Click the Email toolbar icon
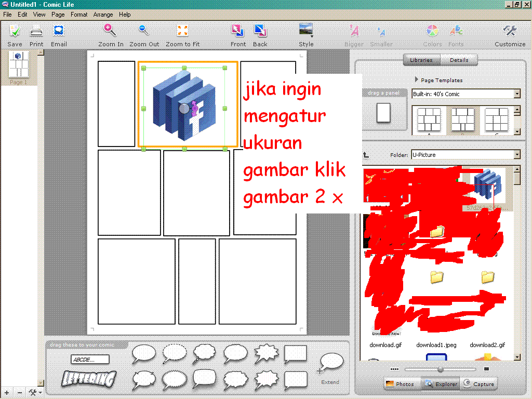 59,32
